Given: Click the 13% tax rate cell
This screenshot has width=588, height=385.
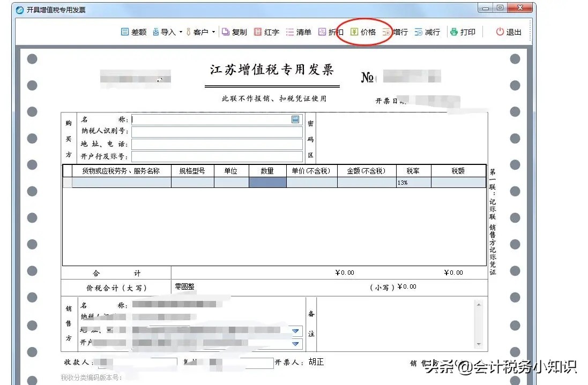Looking at the screenshot, I should tap(413, 182).
